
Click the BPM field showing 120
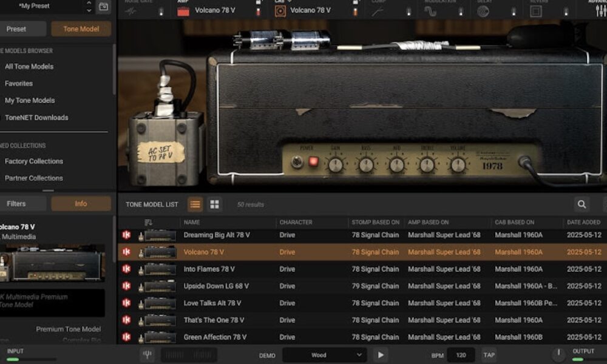click(461, 355)
